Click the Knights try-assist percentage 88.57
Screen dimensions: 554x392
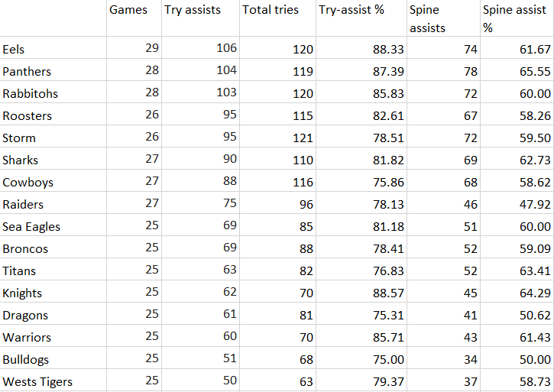[384, 293]
